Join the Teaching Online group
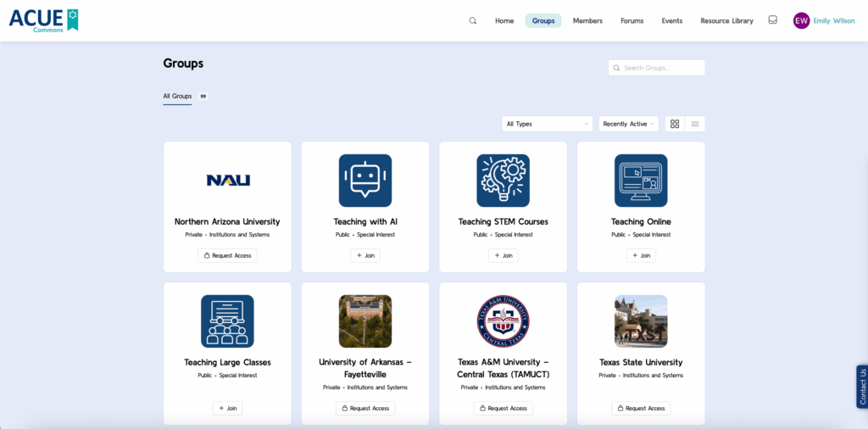Image resolution: width=868 pixels, height=429 pixels. [x=641, y=256]
